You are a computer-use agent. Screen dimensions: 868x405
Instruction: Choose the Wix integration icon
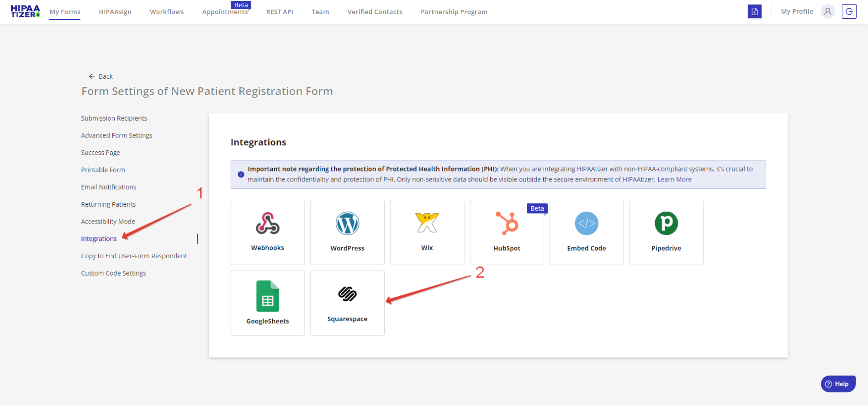pyautogui.click(x=427, y=223)
